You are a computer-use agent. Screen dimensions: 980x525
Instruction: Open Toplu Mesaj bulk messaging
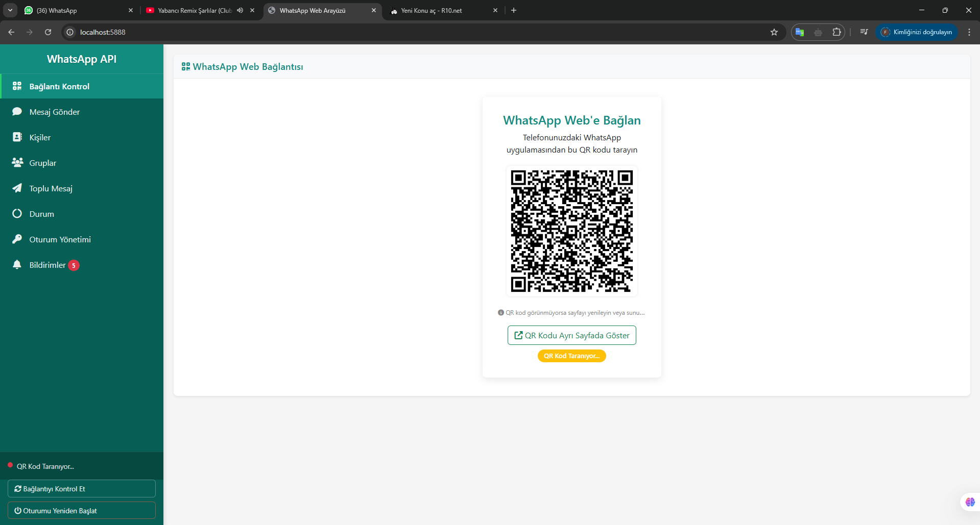point(82,188)
